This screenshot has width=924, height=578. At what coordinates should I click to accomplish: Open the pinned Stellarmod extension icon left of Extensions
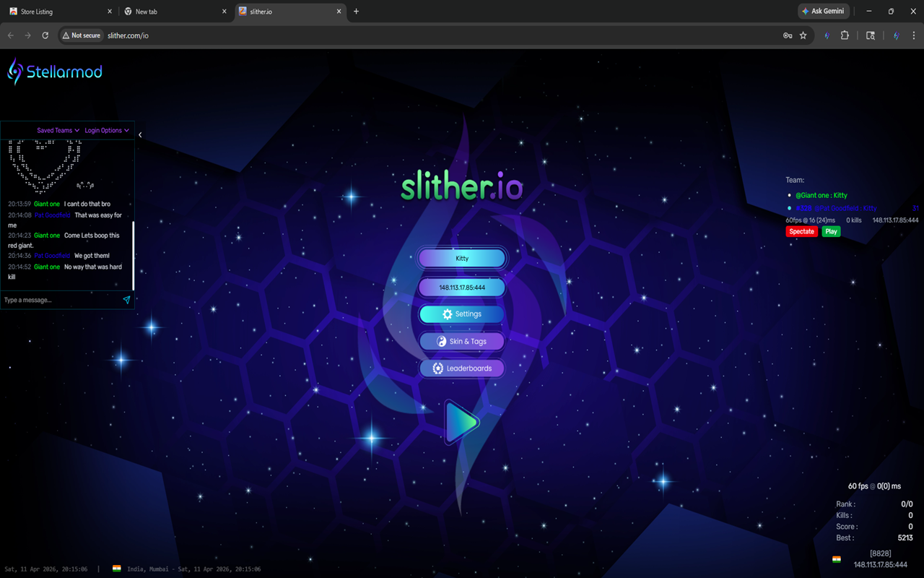(x=827, y=35)
